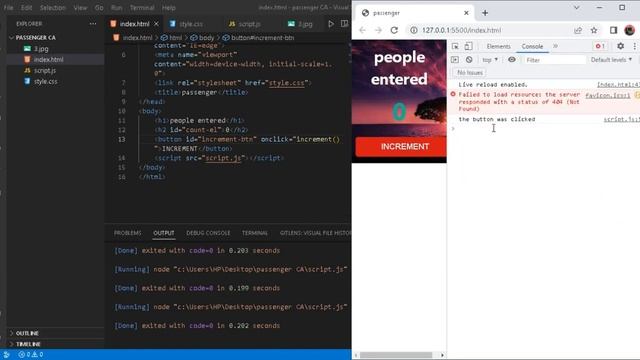The height and width of the screenshot is (360, 640).
Task: Go back in the browser
Action: coord(362,30)
